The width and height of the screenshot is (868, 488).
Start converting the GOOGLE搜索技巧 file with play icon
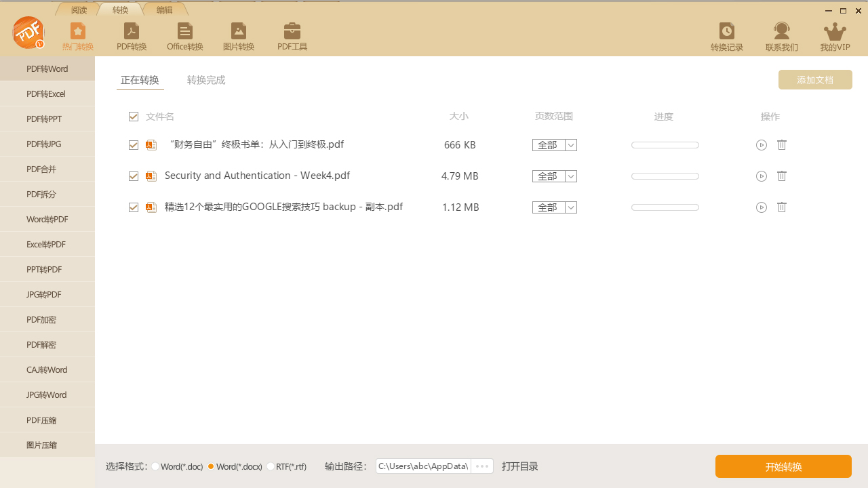click(x=762, y=207)
